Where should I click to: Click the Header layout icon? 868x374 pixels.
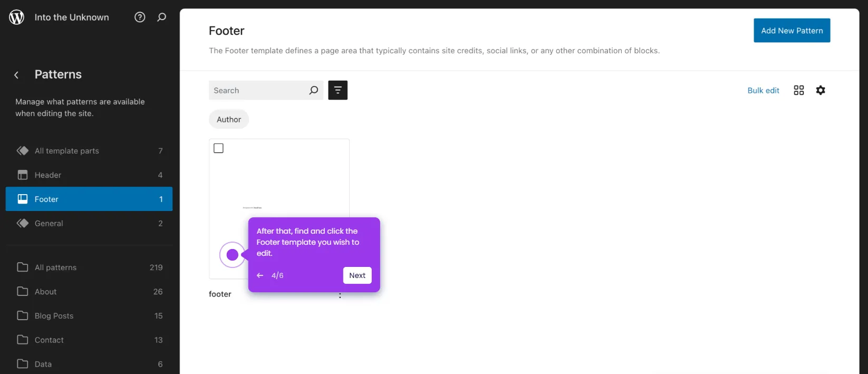click(x=23, y=175)
